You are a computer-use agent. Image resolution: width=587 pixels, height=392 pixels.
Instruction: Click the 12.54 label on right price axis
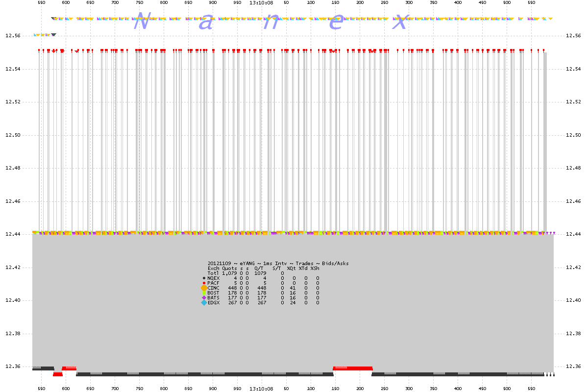click(x=573, y=69)
